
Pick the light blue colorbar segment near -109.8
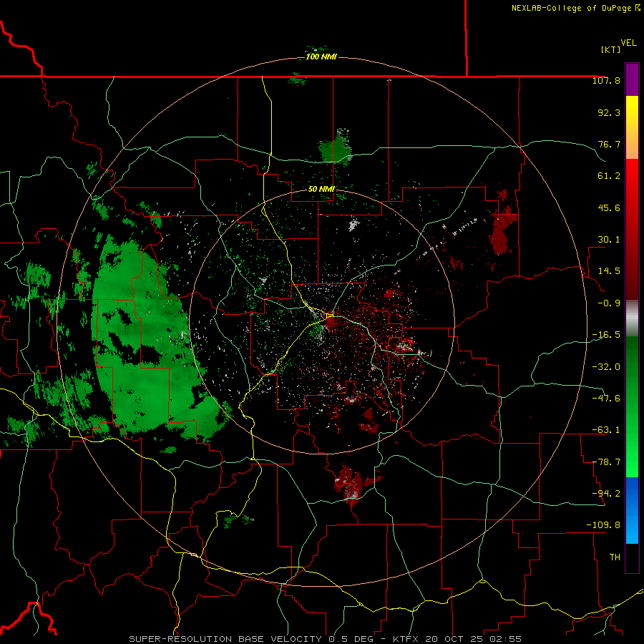point(632,528)
